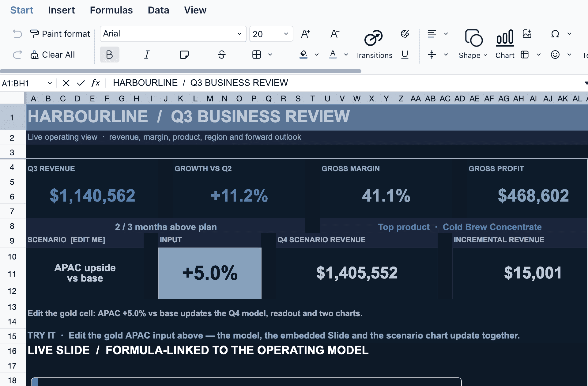Expand the borders dropdown arrow
This screenshot has width=588, height=386.
[270, 55]
